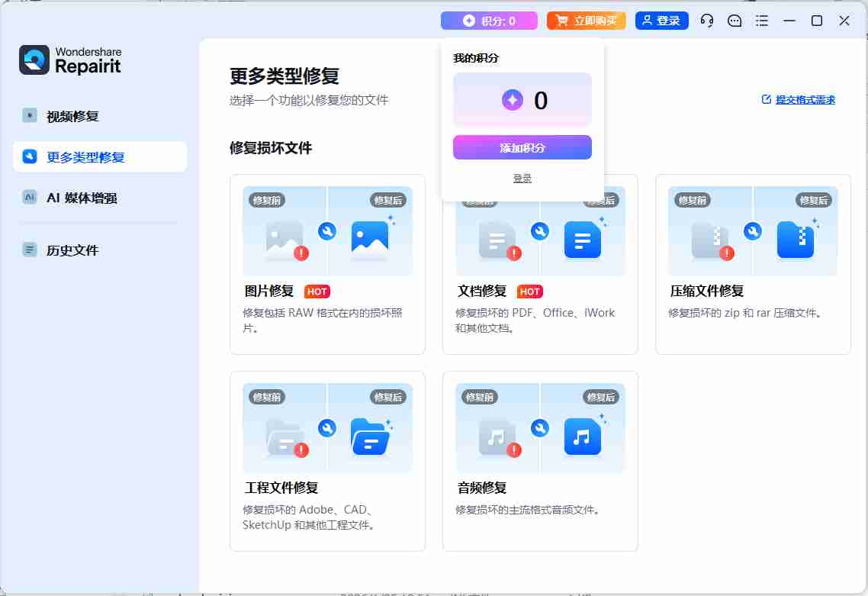
Task: Click the Wondershare Repairit logo
Action: pos(70,60)
